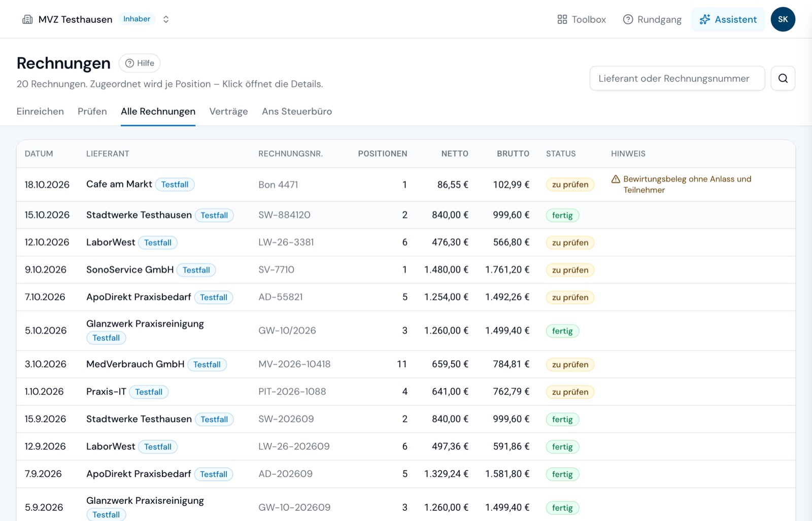Focus the Lieferant oder Rechnungsnummer search field
This screenshot has width=812, height=521.
[677, 78]
